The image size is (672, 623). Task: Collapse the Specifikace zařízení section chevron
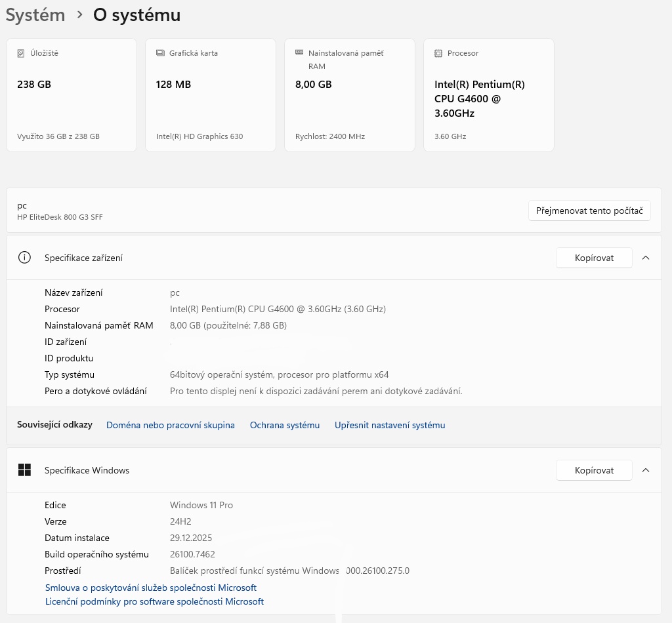pyautogui.click(x=646, y=258)
